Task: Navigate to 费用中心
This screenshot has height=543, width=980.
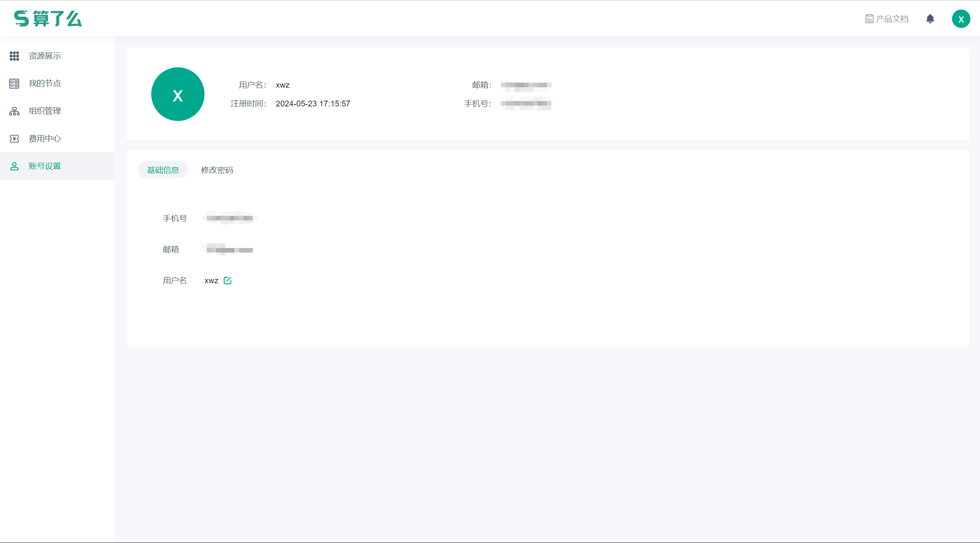Action: [45, 139]
